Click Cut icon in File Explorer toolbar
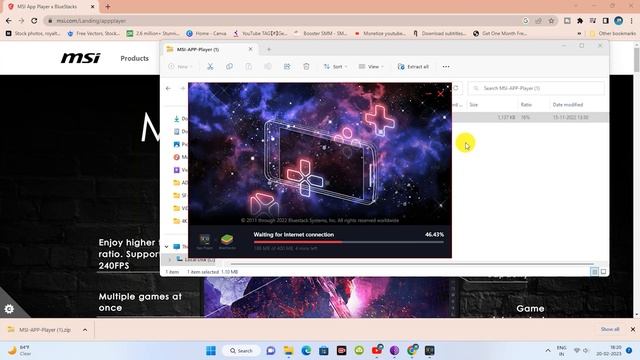640x360 pixels. coord(210,67)
